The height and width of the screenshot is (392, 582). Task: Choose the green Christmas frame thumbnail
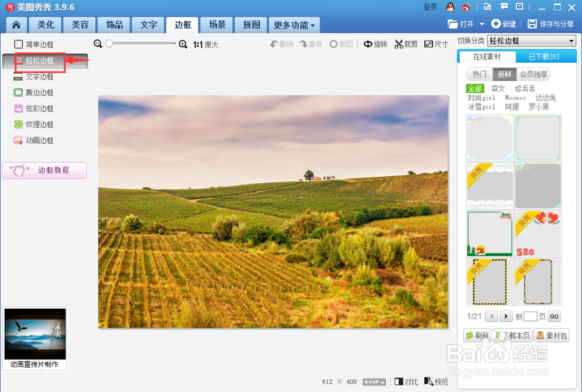coord(490,234)
